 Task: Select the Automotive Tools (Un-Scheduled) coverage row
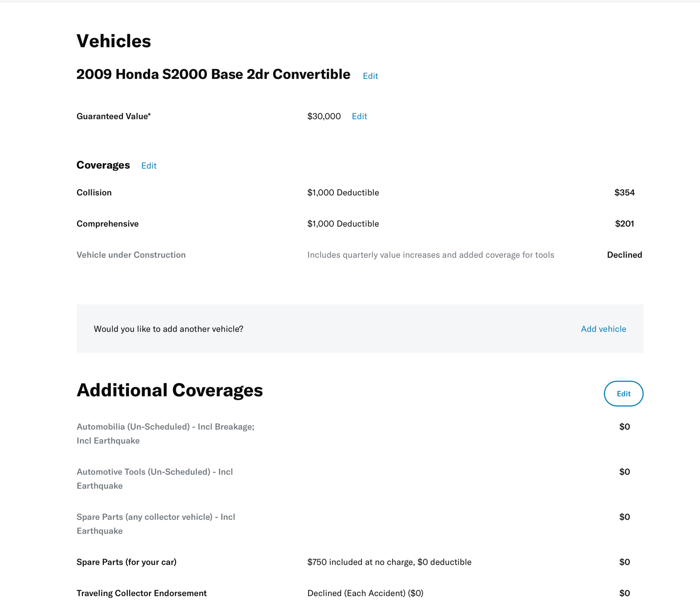tap(360, 479)
